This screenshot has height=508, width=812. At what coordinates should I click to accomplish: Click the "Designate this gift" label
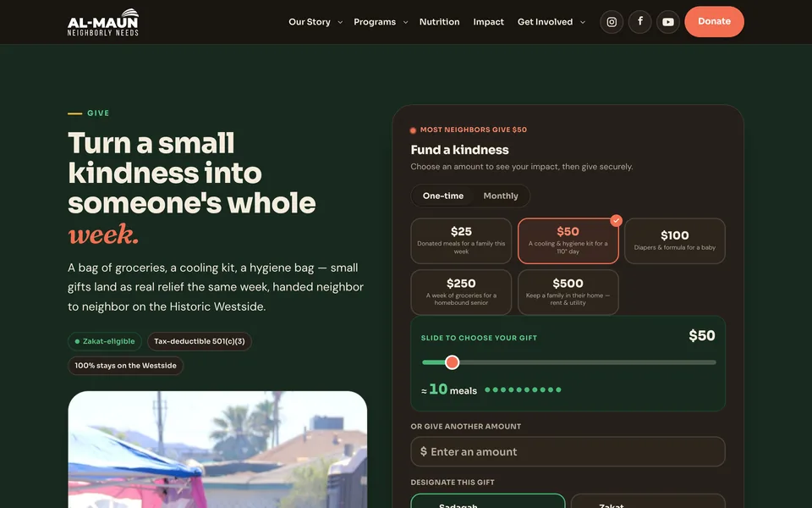(453, 483)
